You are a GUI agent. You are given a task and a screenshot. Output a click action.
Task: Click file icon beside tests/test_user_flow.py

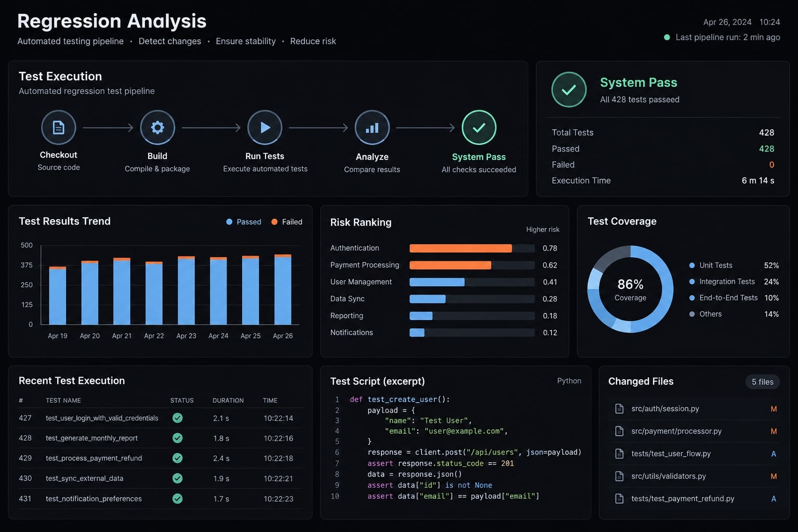pyautogui.click(x=619, y=454)
